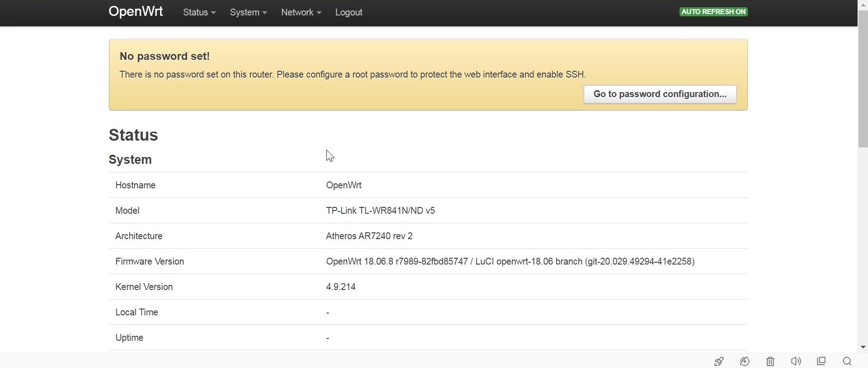Click the scrollbar down arrow
The image size is (868, 368).
863,347
